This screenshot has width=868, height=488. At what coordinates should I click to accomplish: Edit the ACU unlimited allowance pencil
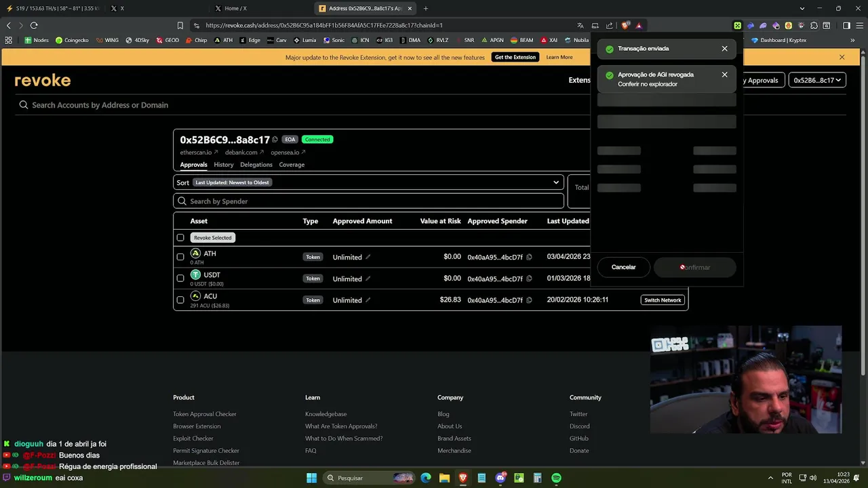pyautogui.click(x=368, y=300)
